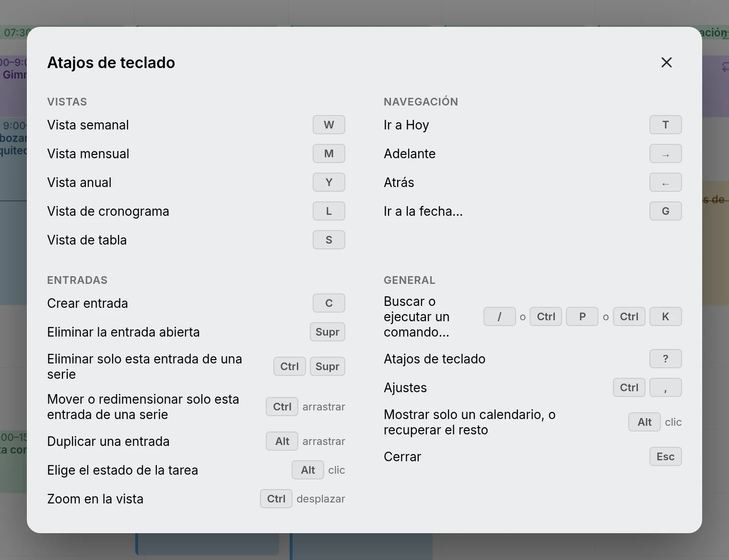Select the Vista mensual label
The width and height of the screenshot is (729, 560).
[88, 154]
